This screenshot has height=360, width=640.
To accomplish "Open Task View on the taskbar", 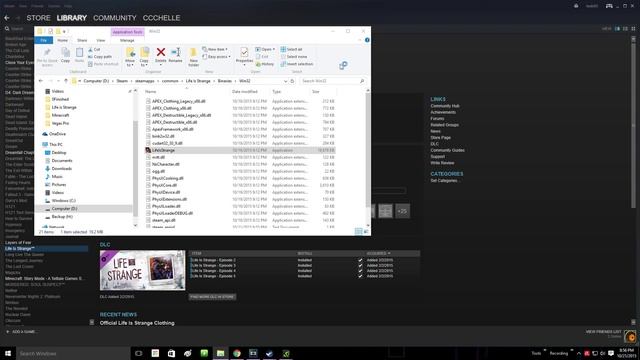I will click(139, 353).
